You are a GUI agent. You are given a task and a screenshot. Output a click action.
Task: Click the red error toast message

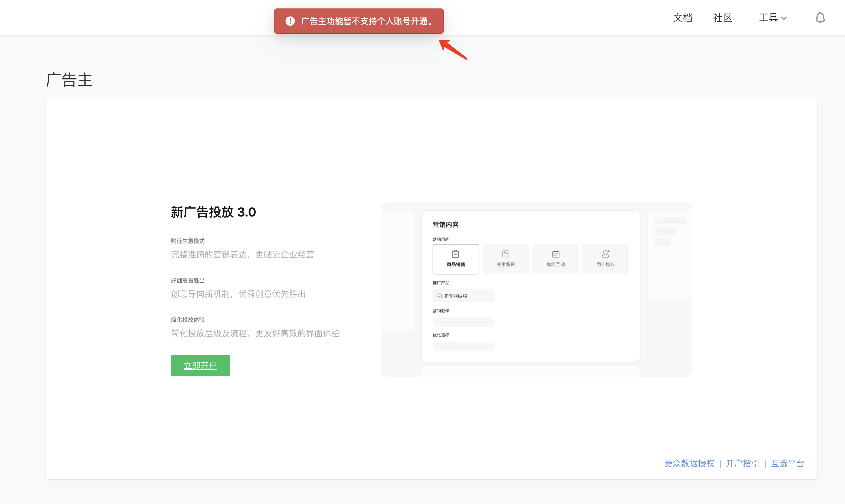(x=366, y=21)
